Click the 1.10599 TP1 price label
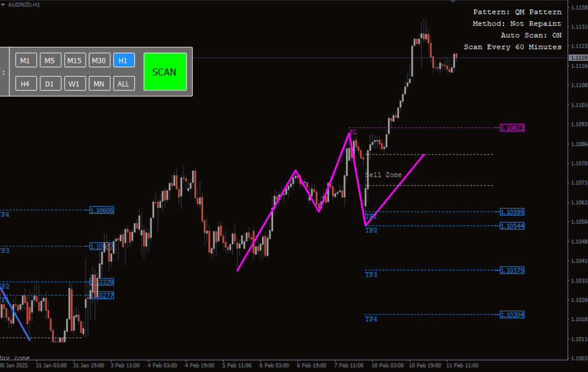Image resolution: width=588 pixels, height=372 pixels. (512, 212)
